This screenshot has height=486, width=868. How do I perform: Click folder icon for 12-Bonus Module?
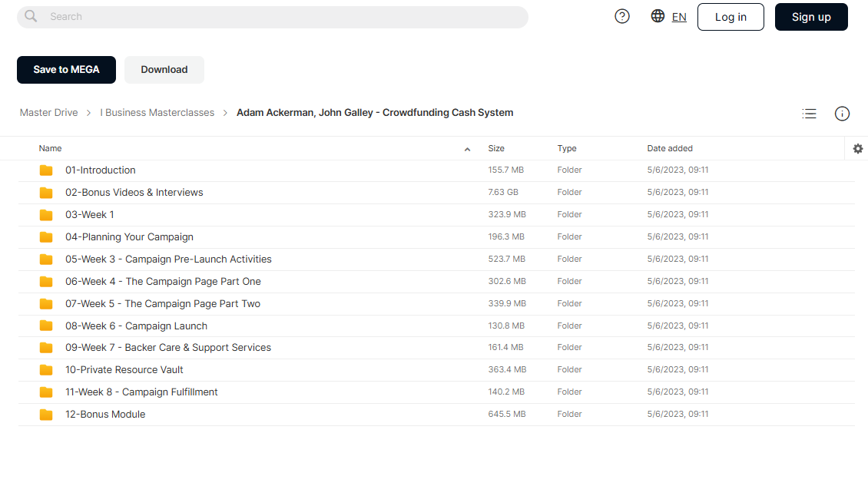46,415
